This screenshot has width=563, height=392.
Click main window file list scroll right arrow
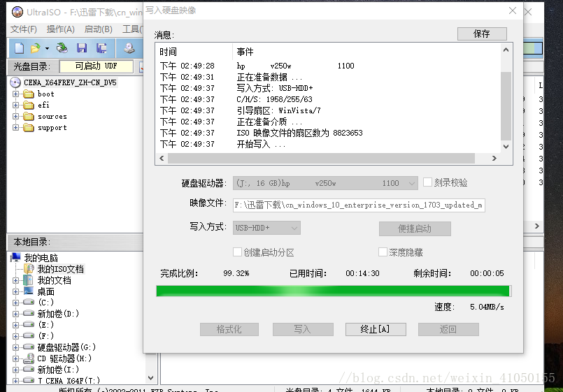click(x=537, y=226)
